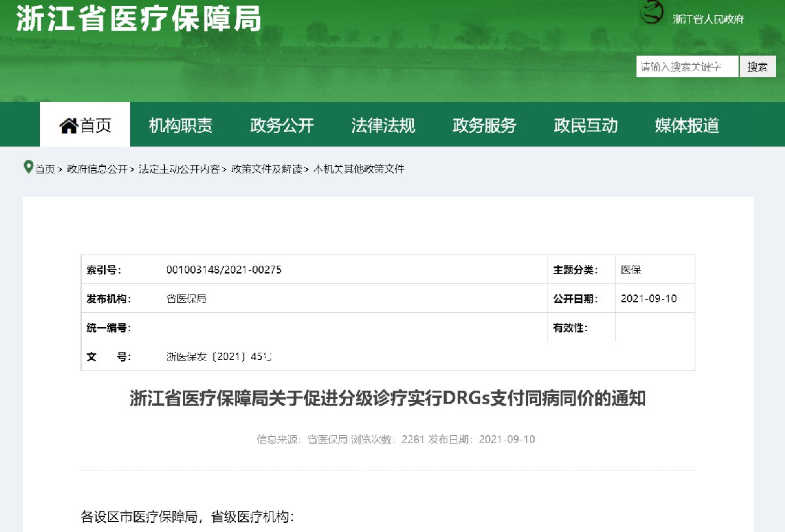
Task: Click the 首页 breadcrumb link
Action: click(x=45, y=169)
